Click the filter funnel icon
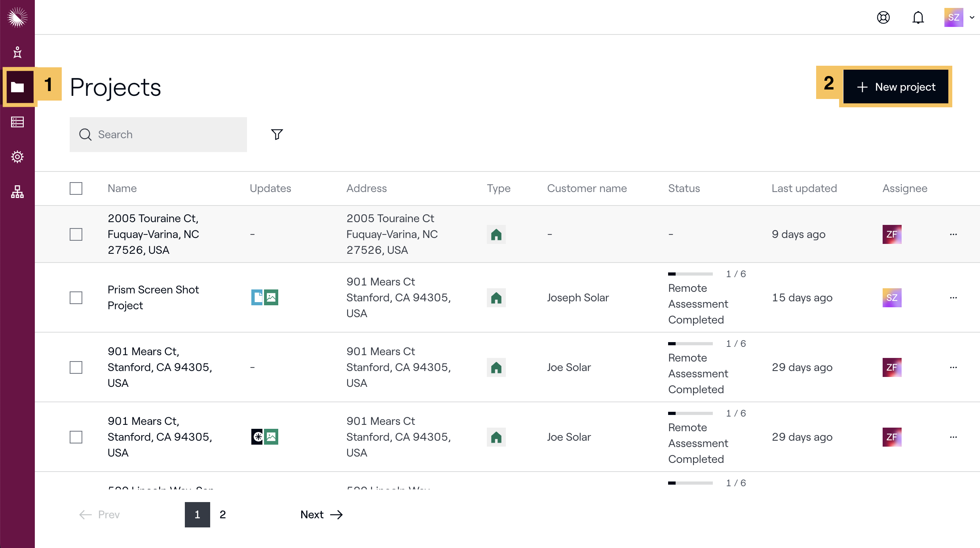The width and height of the screenshot is (980, 548). click(277, 134)
